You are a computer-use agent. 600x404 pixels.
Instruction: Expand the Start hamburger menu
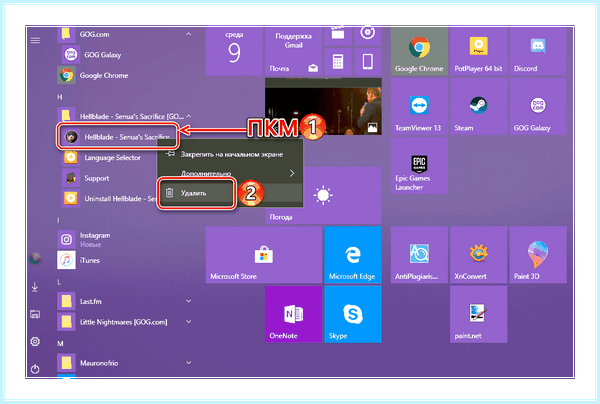[x=35, y=40]
